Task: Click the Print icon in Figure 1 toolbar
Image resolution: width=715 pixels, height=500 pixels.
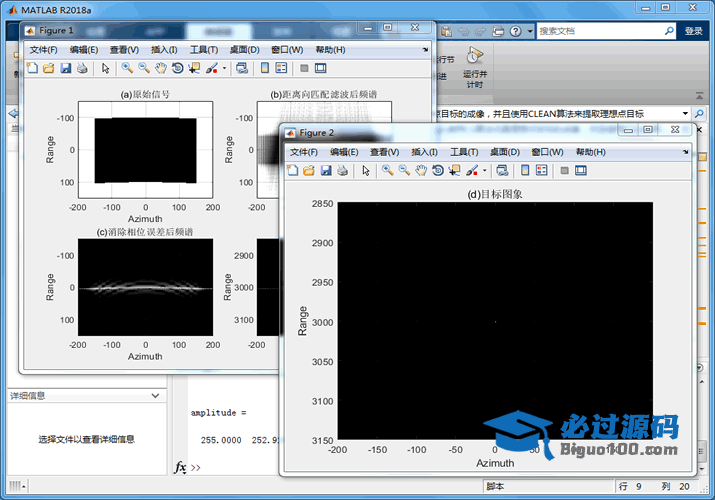Action: click(x=82, y=68)
